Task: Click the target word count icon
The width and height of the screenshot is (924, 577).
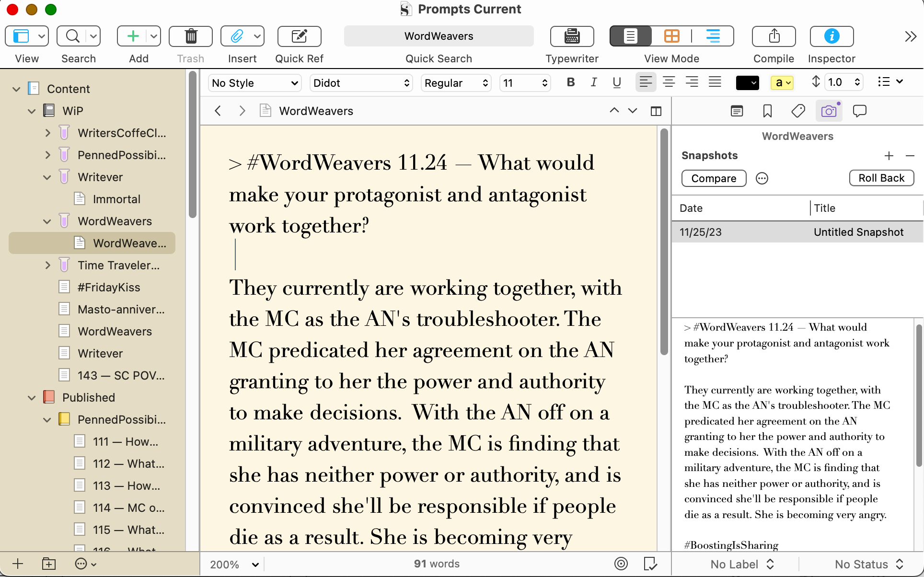Action: [621, 564]
